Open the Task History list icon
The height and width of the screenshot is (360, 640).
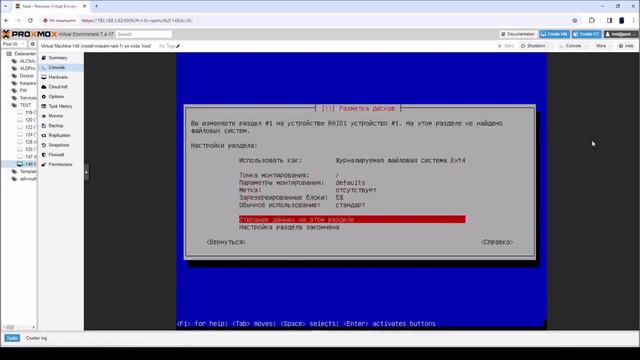tap(44, 106)
